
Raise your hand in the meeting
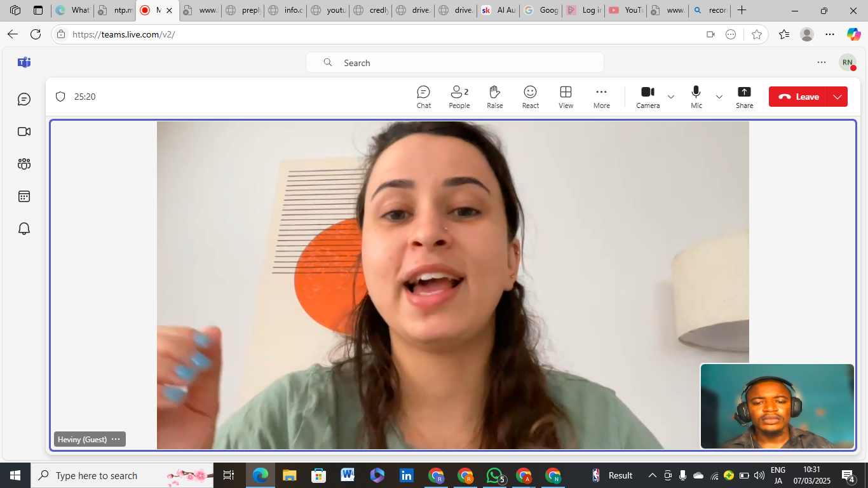pos(494,97)
